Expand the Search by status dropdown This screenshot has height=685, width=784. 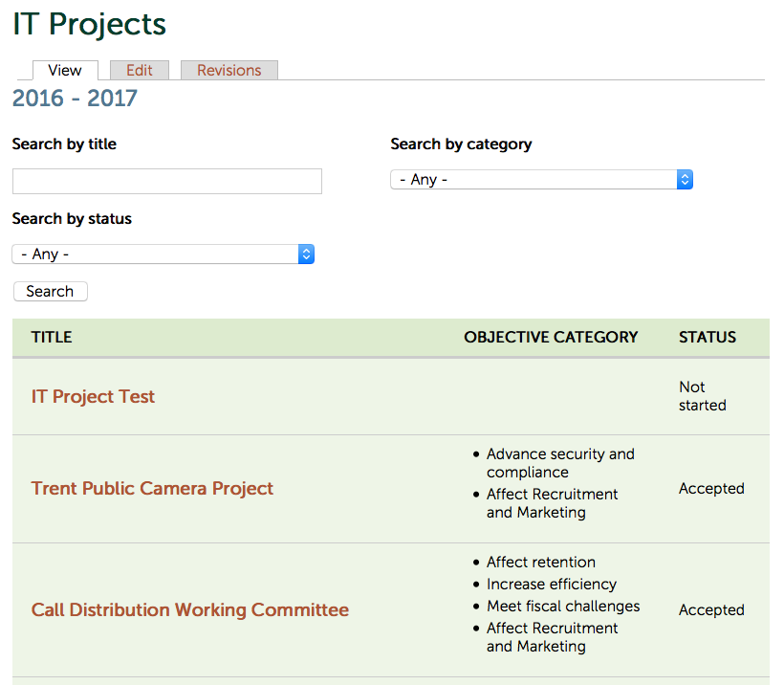tap(163, 254)
